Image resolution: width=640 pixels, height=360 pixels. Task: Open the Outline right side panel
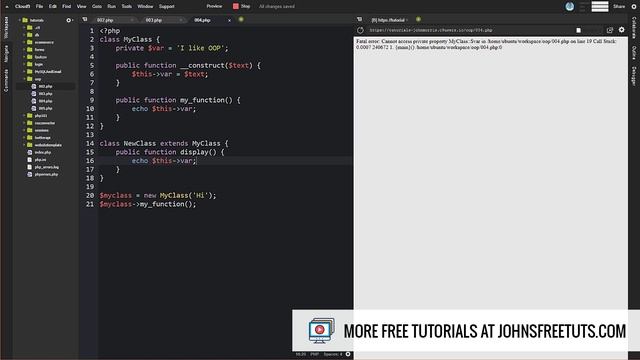click(634, 53)
